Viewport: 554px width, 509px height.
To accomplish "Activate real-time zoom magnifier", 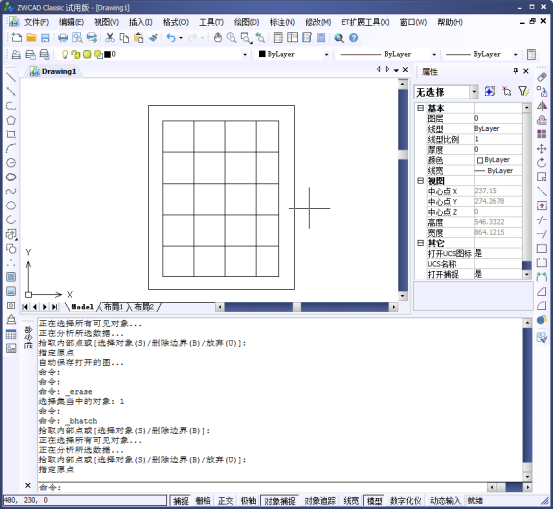I will (x=231, y=37).
